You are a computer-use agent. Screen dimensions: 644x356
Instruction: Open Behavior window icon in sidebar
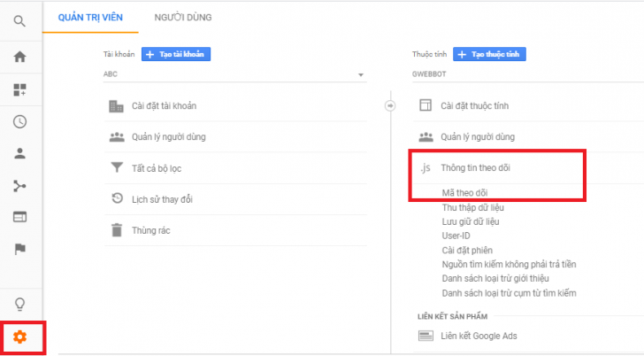[x=19, y=217]
